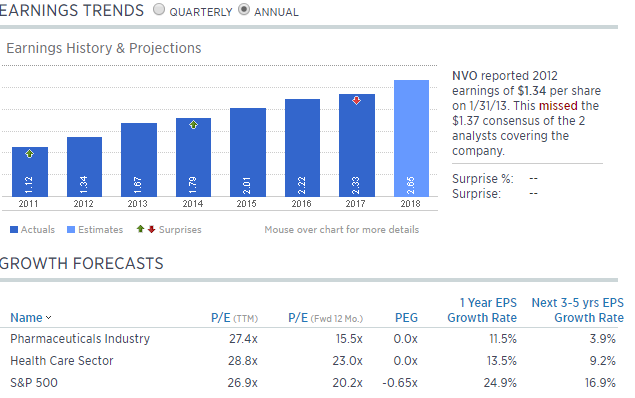
Task: Sort by P/E Fwd 12 Mo. column
Action: tap(325, 318)
